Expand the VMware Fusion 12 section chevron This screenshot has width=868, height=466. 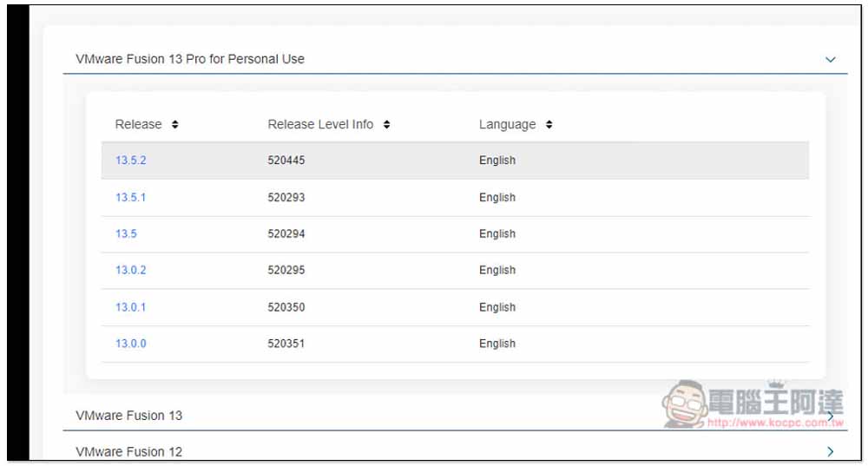point(830,451)
